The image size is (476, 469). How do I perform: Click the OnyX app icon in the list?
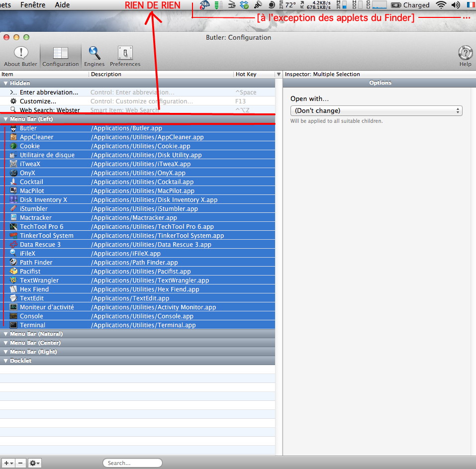point(14,173)
